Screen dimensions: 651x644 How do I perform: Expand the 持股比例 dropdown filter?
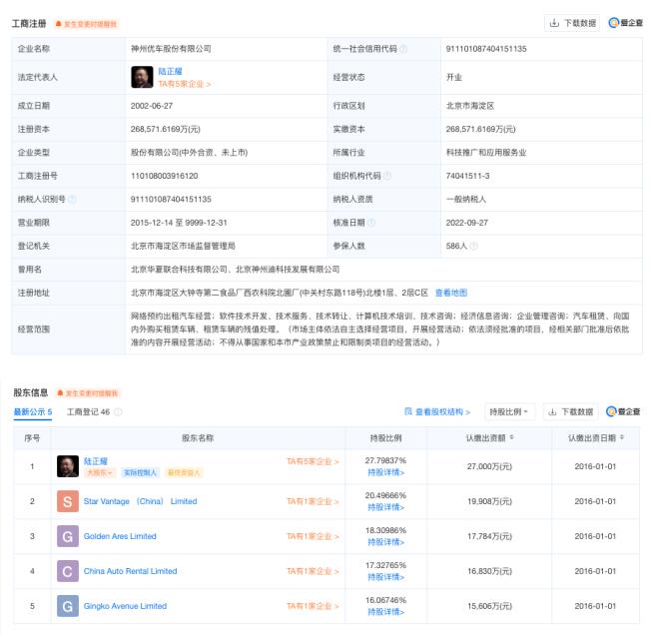pos(509,411)
